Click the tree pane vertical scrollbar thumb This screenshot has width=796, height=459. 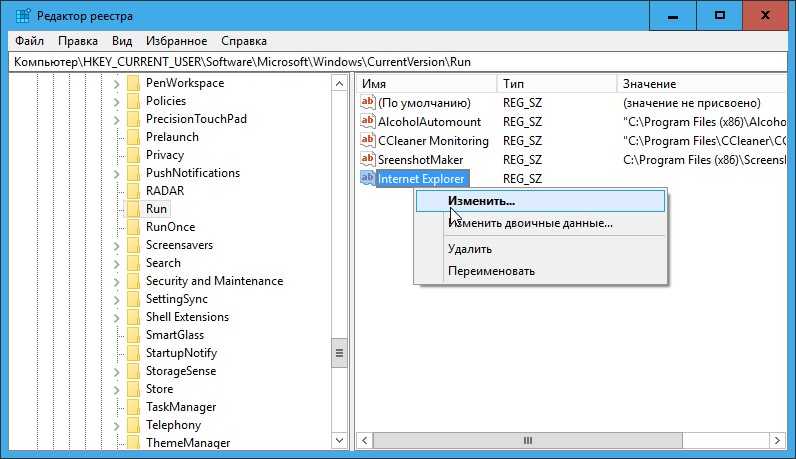point(339,353)
